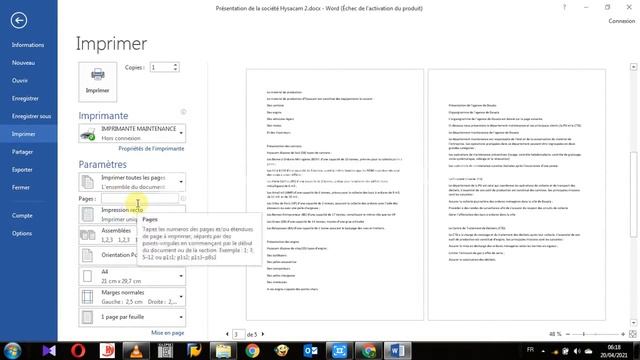640x360 pixels.
Task: Click the zoom in plus button
Action: pos(623,334)
